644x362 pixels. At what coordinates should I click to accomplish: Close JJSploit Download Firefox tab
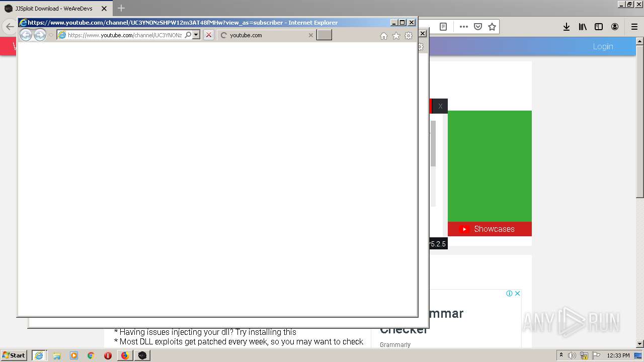pyautogui.click(x=104, y=9)
